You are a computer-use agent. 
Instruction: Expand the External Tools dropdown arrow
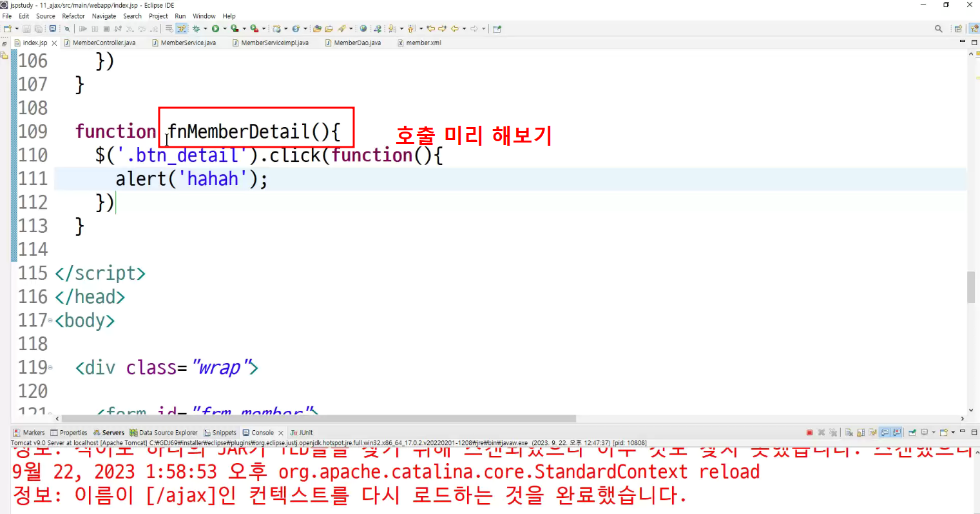(x=264, y=28)
